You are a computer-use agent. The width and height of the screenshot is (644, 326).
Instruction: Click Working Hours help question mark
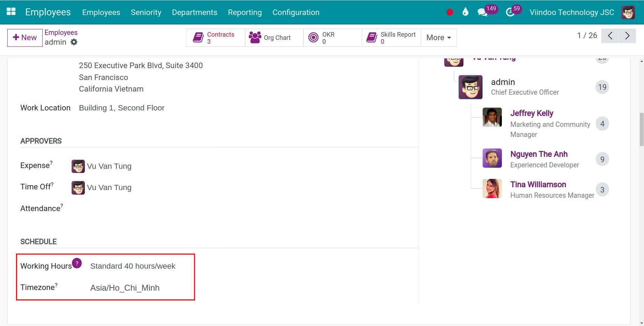tap(77, 263)
